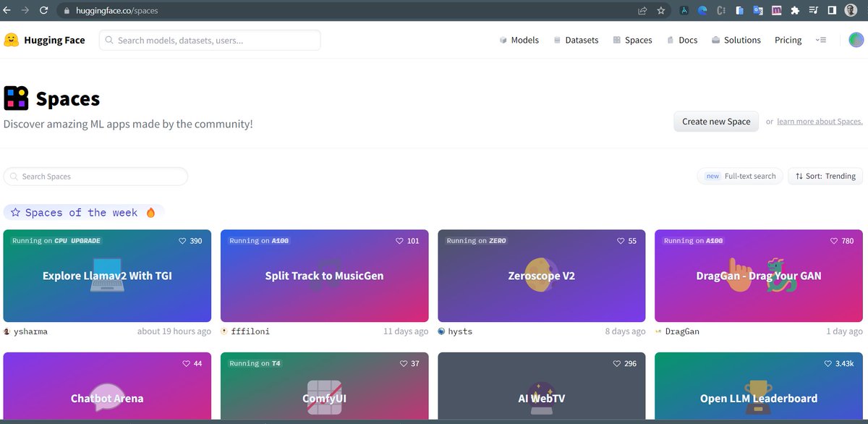Open the AI WebTV space card
Image resolution: width=868 pixels, height=424 pixels.
pos(542,386)
